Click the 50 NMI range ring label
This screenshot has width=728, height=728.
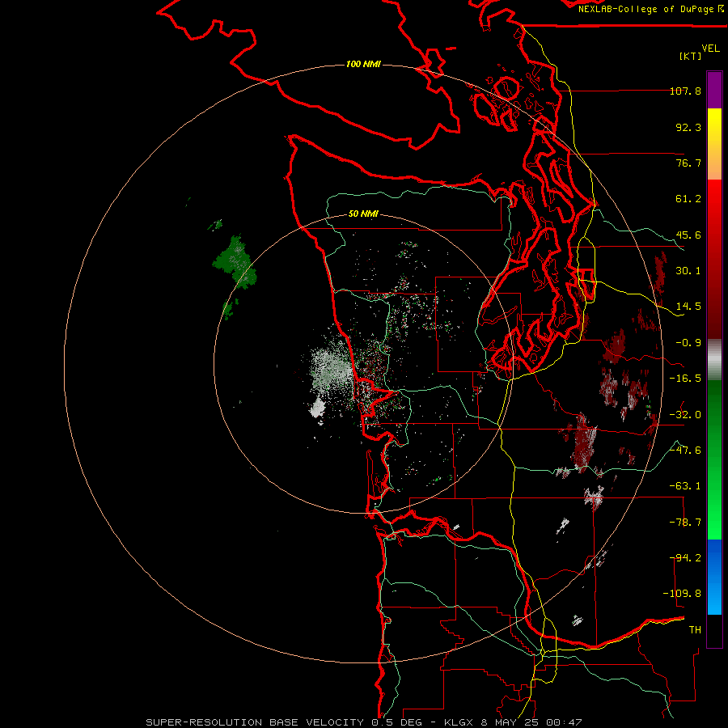[x=363, y=214]
